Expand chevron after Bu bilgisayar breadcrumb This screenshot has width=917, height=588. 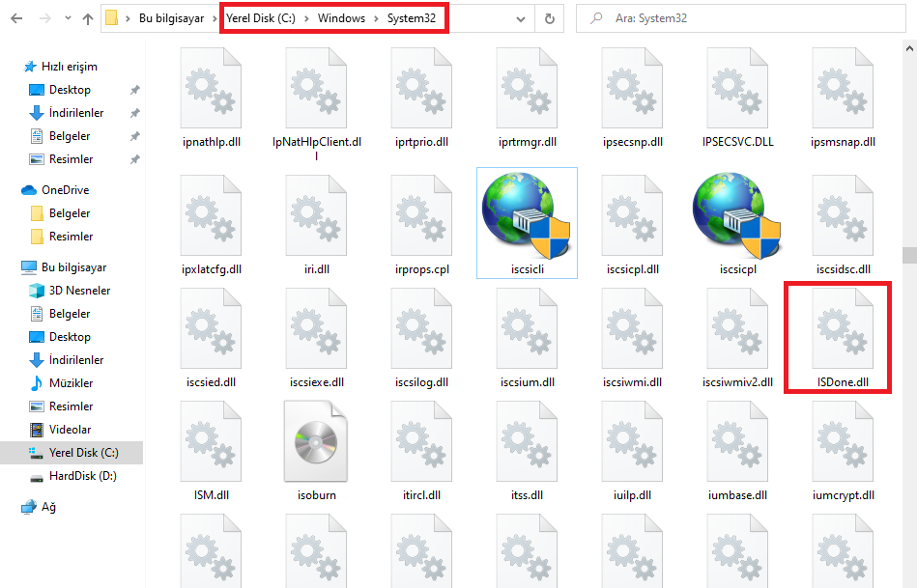tap(215, 18)
